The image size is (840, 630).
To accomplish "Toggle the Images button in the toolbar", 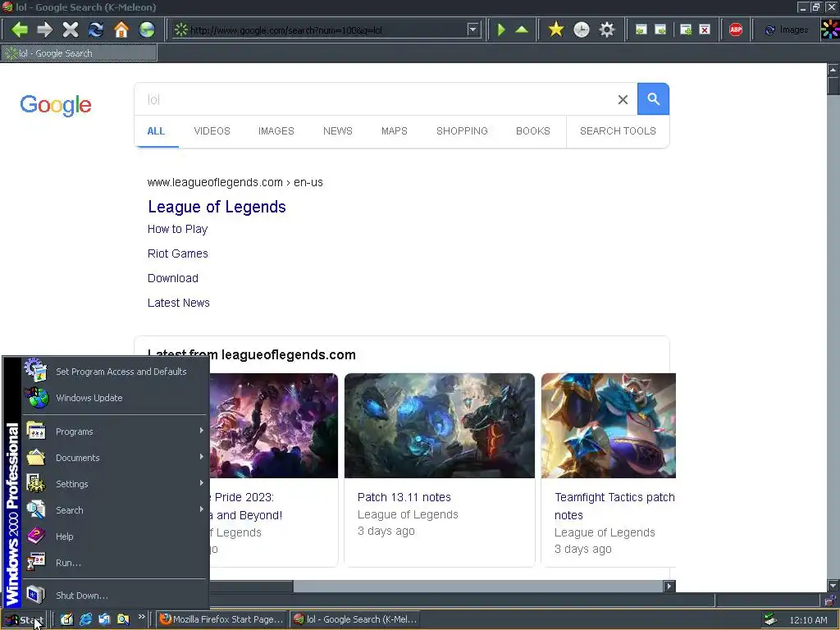I will coord(787,30).
